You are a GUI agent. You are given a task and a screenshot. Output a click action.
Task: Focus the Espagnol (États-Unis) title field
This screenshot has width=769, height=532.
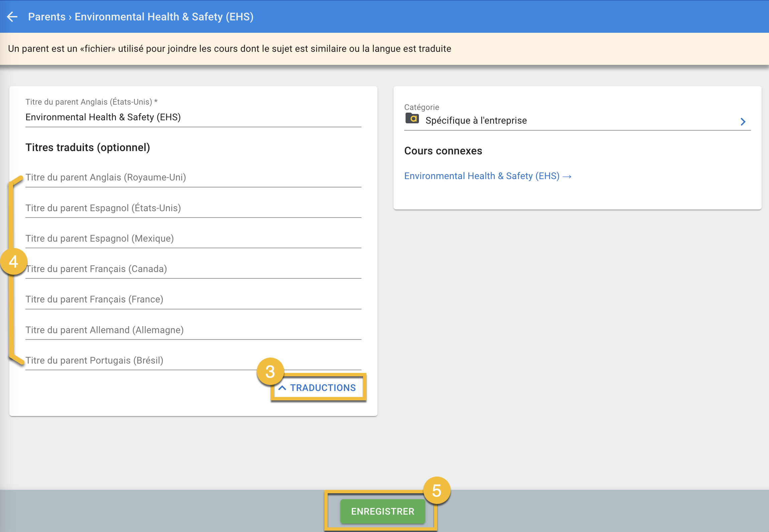(x=193, y=208)
